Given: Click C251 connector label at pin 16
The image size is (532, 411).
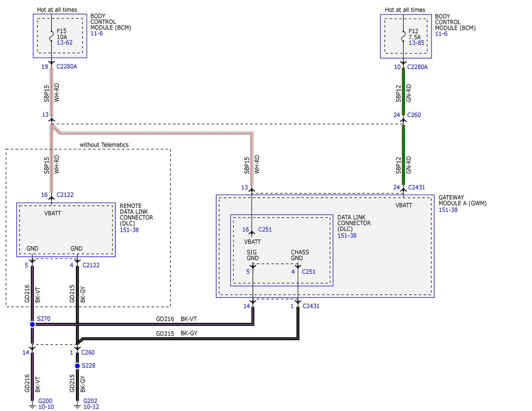Looking at the screenshot, I should (265, 230).
